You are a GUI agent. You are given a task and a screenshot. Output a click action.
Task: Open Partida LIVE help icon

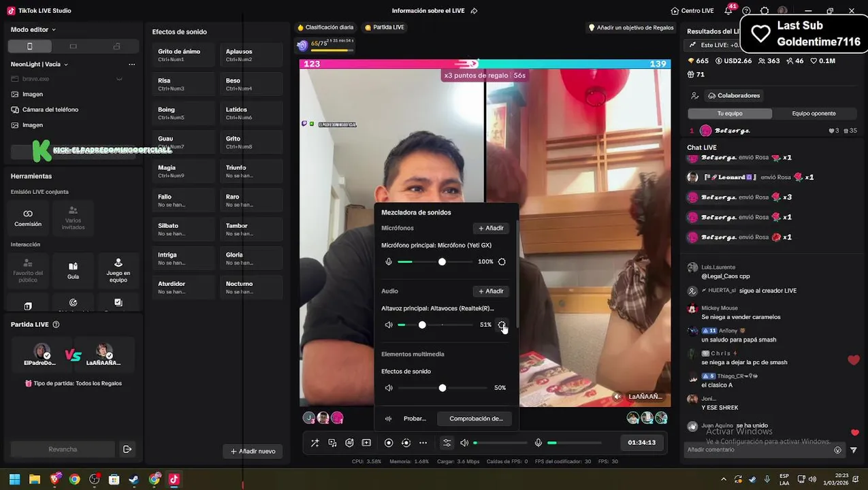[56, 325]
